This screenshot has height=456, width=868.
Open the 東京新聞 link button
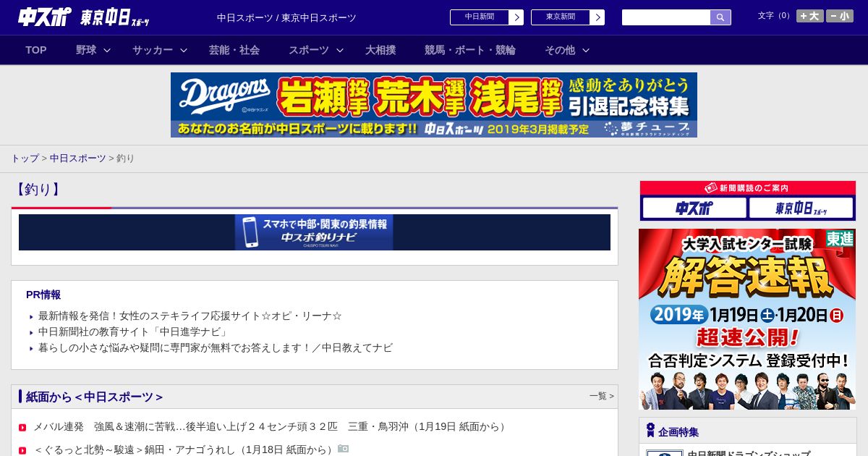coord(561,17)
